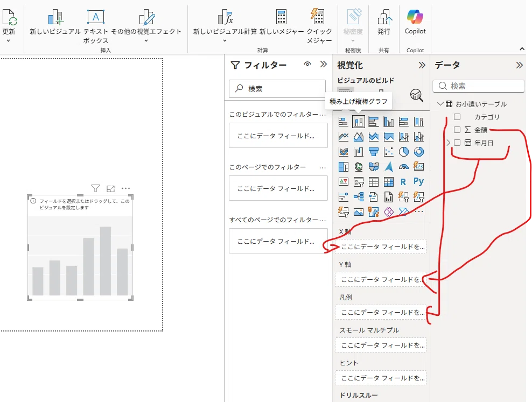Image resolution: width=532 pixels, height=402 pixels.
Task: Collapse the データ pane with double chevron
Action: [x=519, y=65]
